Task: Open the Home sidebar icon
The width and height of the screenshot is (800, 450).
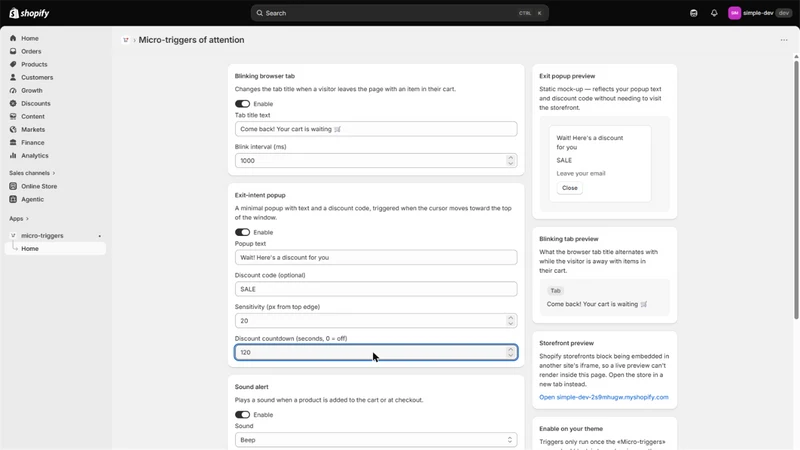Action: coord(13,38)
